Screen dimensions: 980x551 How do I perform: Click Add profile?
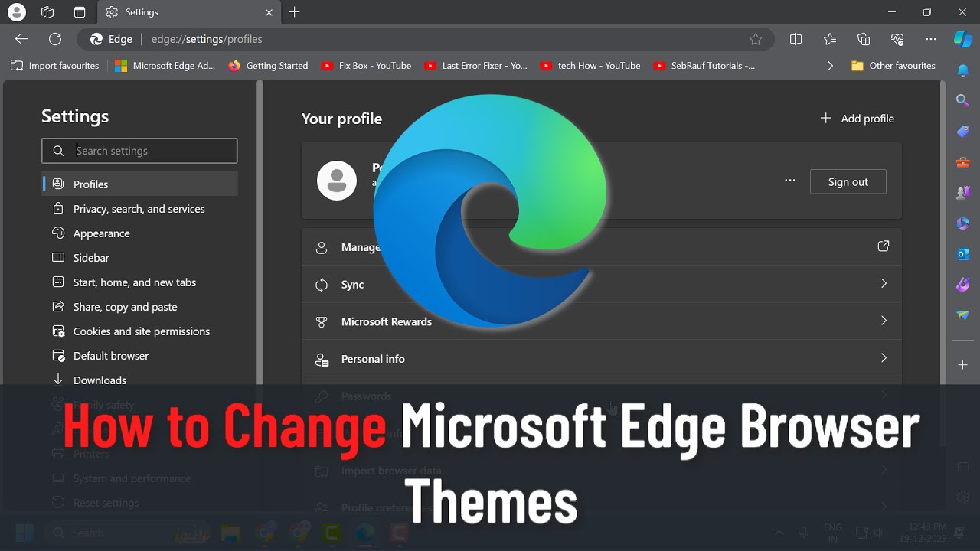[x=857, y=119]
